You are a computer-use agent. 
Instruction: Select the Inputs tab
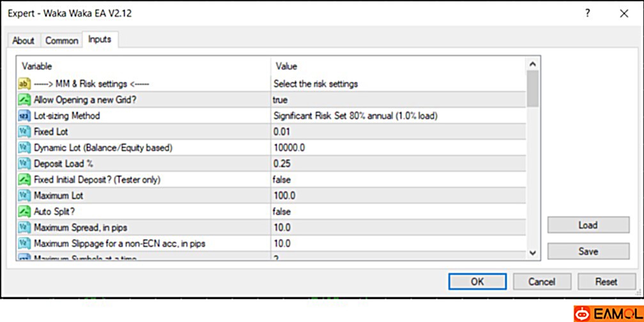click(x=100, y=40)
